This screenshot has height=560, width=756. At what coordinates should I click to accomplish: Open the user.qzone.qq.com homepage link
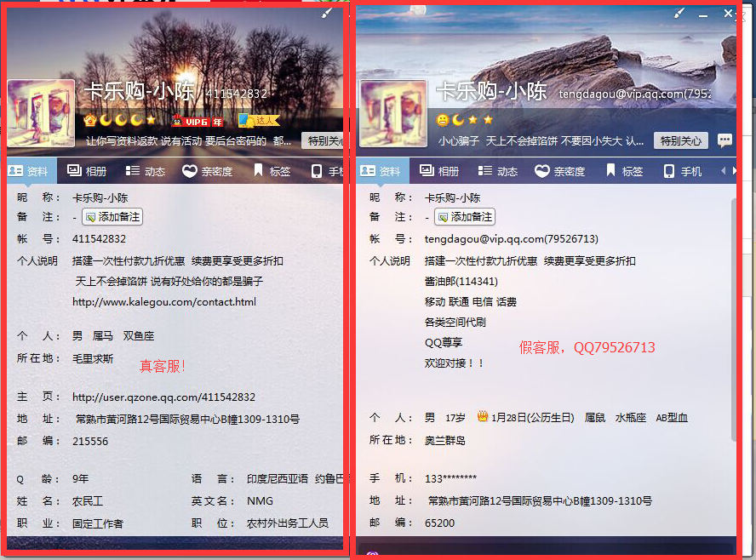(x=163, y=397)
